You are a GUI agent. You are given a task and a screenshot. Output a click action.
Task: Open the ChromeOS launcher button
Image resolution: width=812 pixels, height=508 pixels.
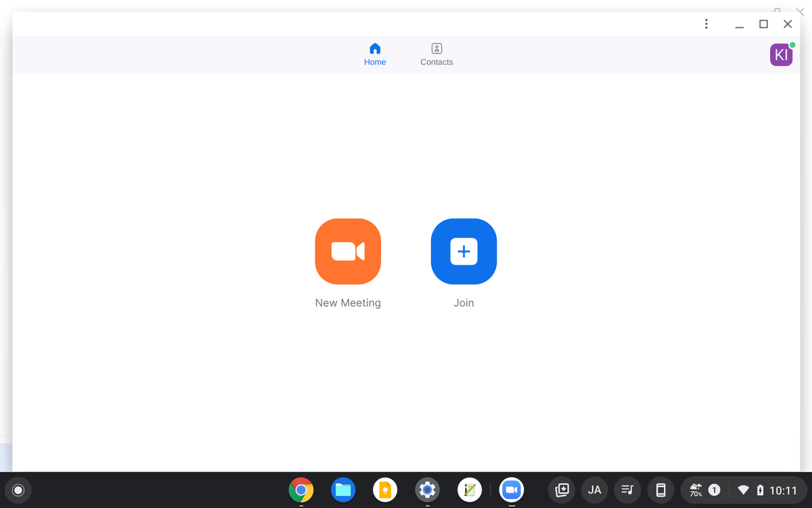(18, 490)
